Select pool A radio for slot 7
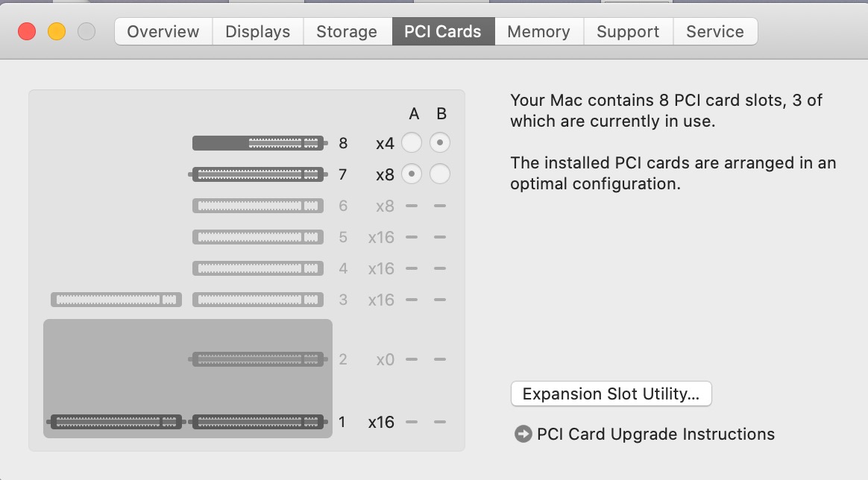This screenshot has height=480, width=868. pos(412,174)
